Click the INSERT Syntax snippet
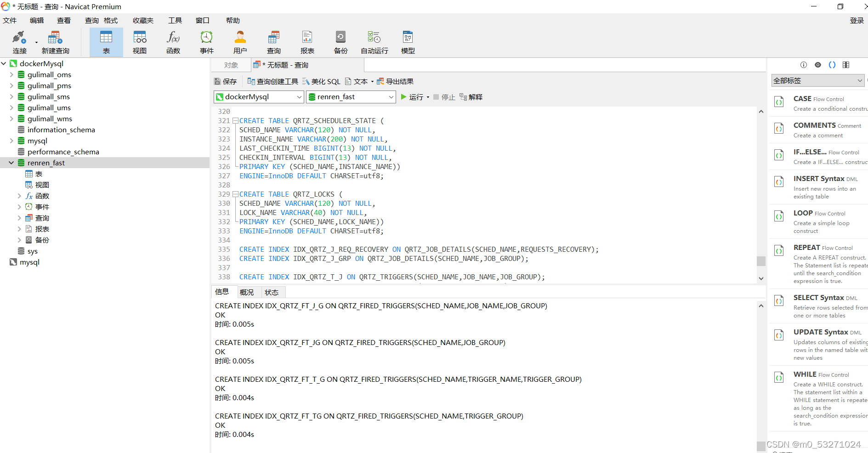The height and width of the screenshot is (453, 868). (x=819, y=187)
